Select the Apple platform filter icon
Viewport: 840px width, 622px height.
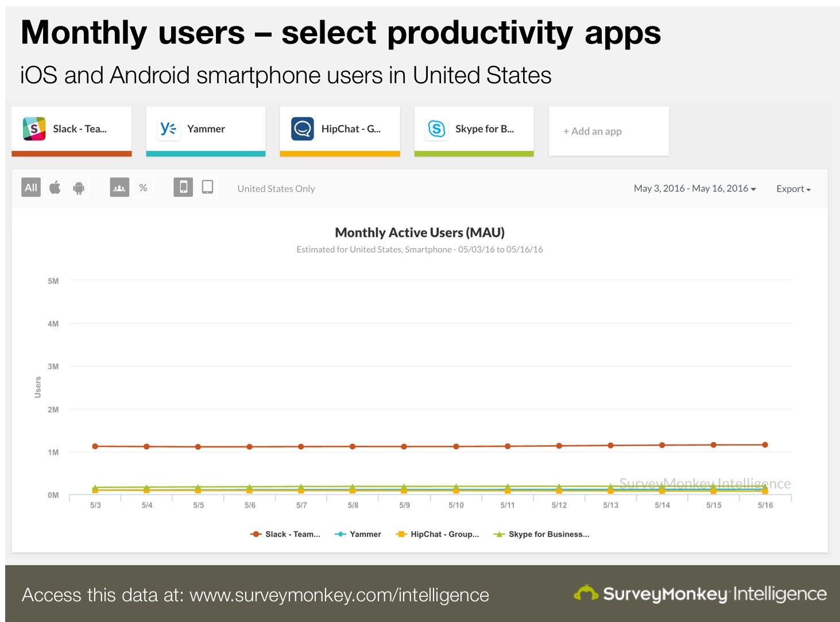point(55,187)
